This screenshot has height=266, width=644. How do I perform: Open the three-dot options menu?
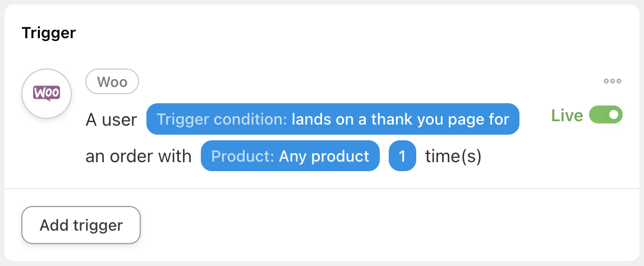(x=612, y=81)
